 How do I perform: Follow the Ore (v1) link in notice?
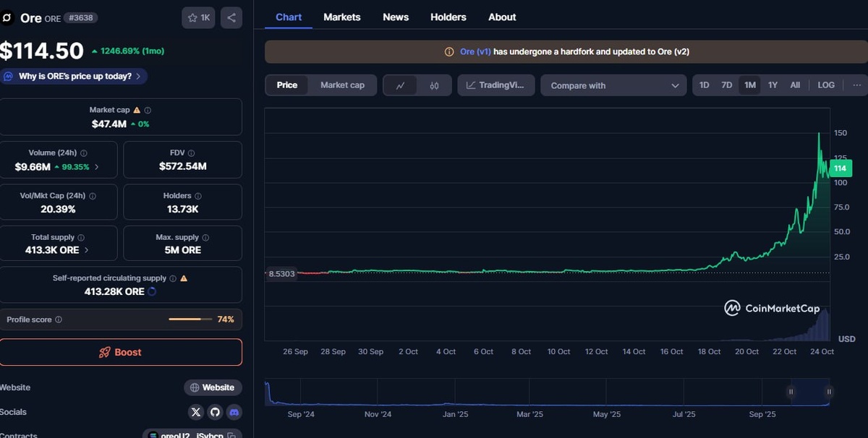(475, 52)
